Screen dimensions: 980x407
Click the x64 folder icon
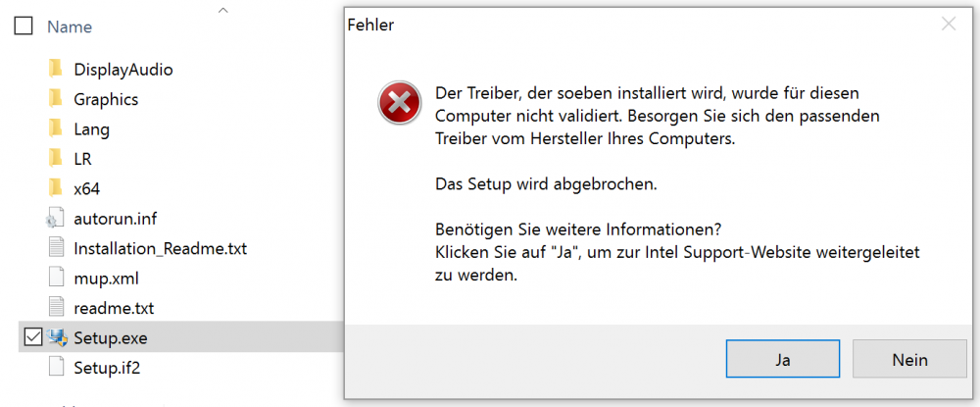(x=55, y=188)
